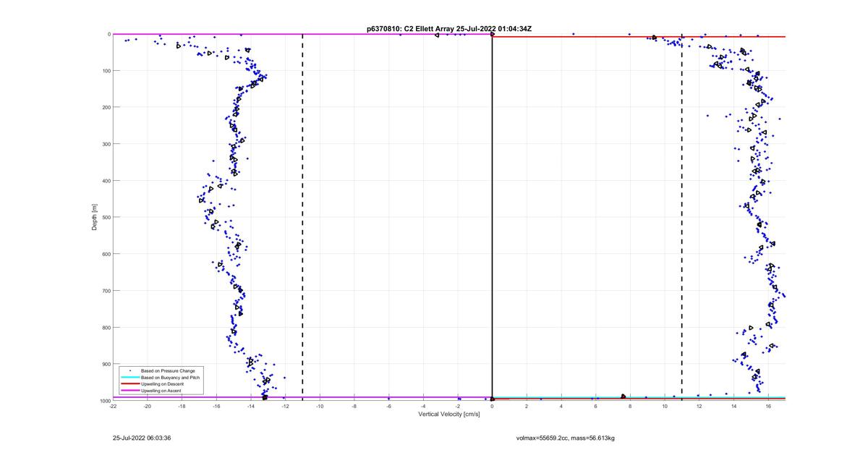Click the timestamp '25-Jul-2022 06:03:36' footer text

(142, 438)
